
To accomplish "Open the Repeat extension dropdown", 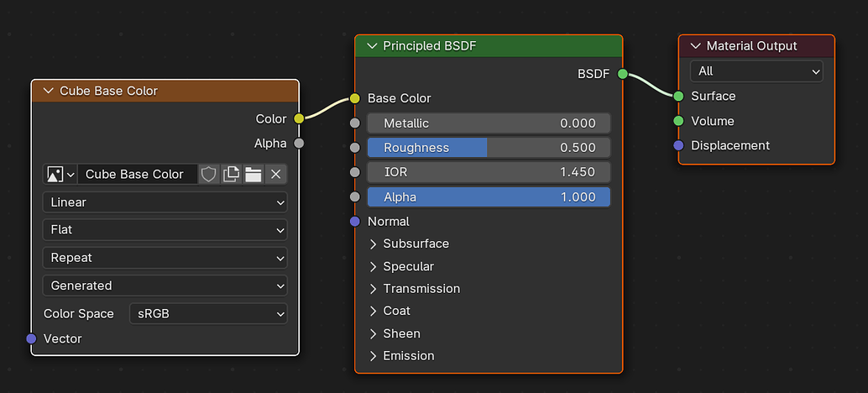I will 165,258.
